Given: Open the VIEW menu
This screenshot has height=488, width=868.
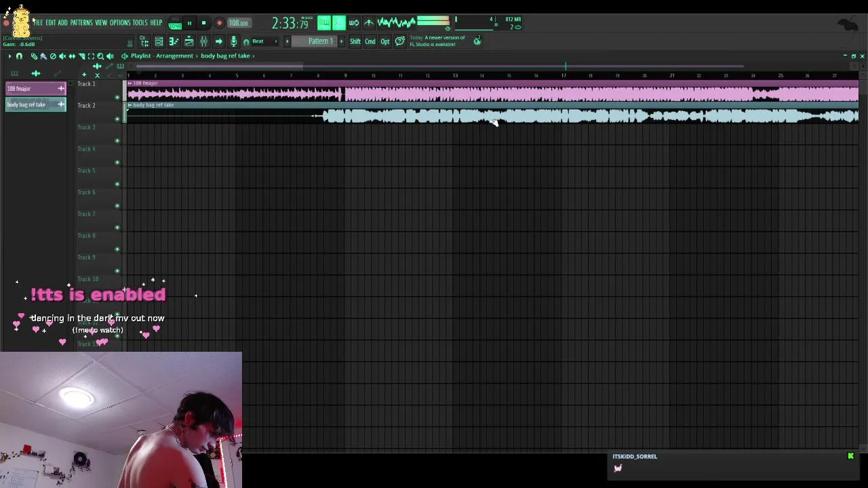Looking at the screenshot, I should click(101, 22).
